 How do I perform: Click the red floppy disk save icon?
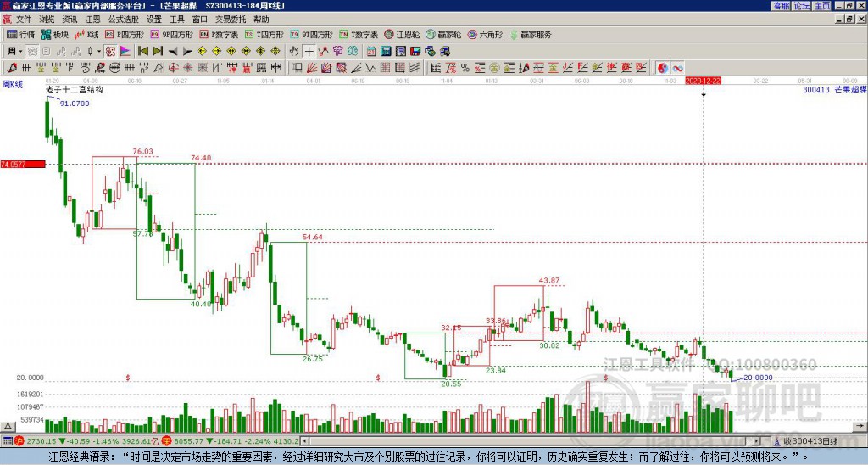pyautogui.click(x=415, y=52)
